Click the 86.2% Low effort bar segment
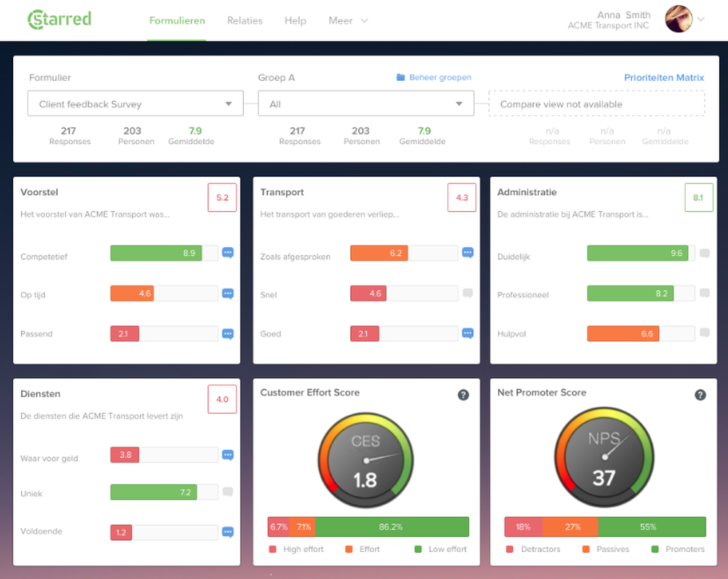728x579 pixels. click(392, 527)
